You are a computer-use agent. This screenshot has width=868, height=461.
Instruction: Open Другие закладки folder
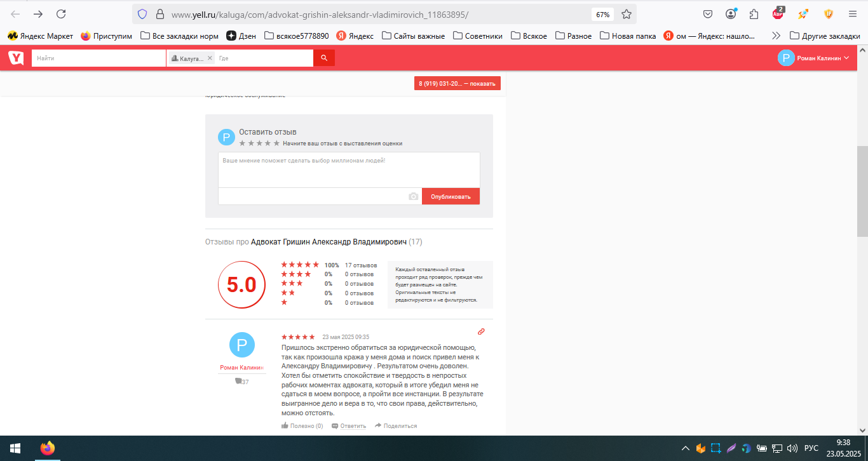(825, 36)
